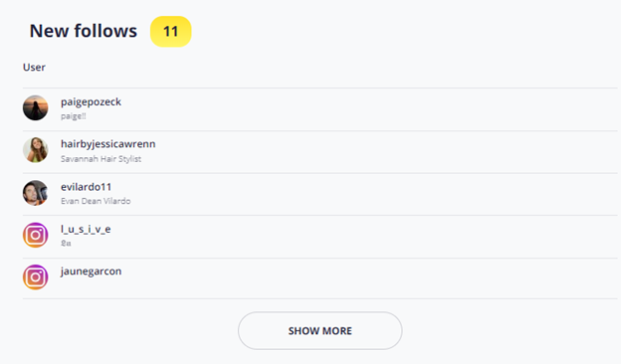Select the evilardo11 username
Image resolution: width=621 pixels, height=364 pixels.
[x=86, y=187]
